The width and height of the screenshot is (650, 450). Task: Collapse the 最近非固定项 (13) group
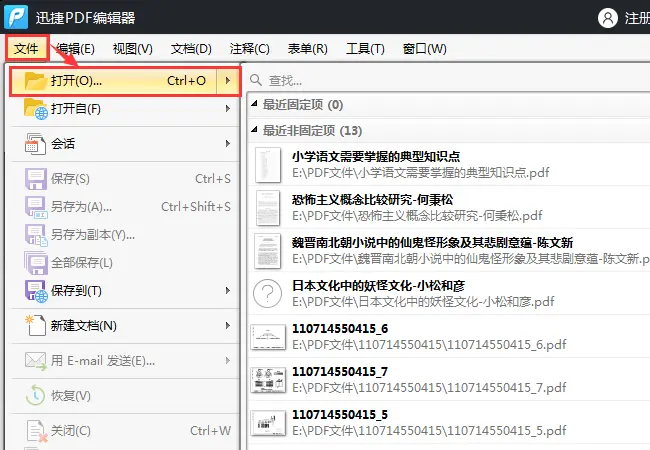point(254,130)
